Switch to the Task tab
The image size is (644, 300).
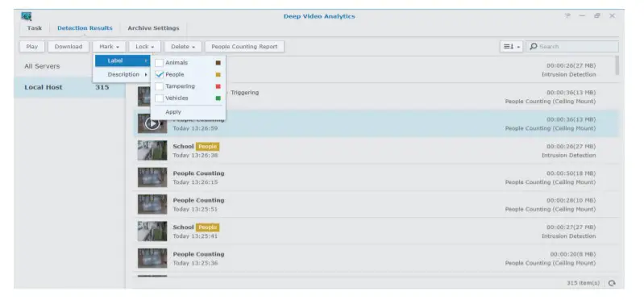(x=35, y=28)
